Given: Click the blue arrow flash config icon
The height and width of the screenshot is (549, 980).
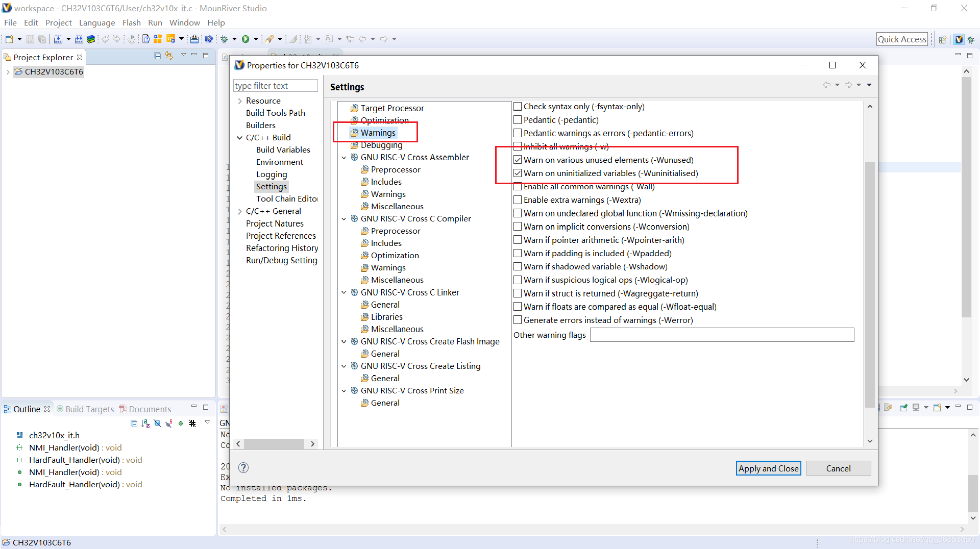Looking at the screenshot, I should pyautogui.click(x=209, y=39).
